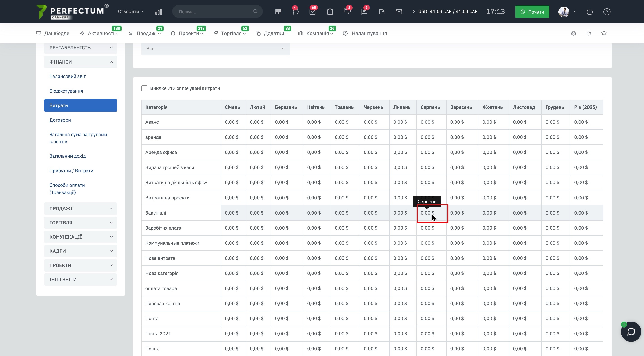The image size is (644, 356).
Task: Open the mail envelope icon
Action: tap(399, 12)
